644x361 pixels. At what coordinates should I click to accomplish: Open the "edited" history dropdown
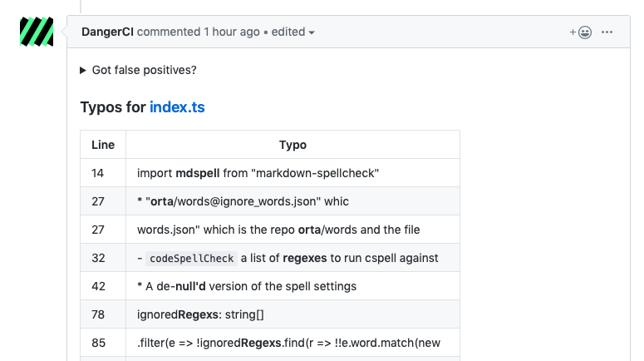pos(293,32)
